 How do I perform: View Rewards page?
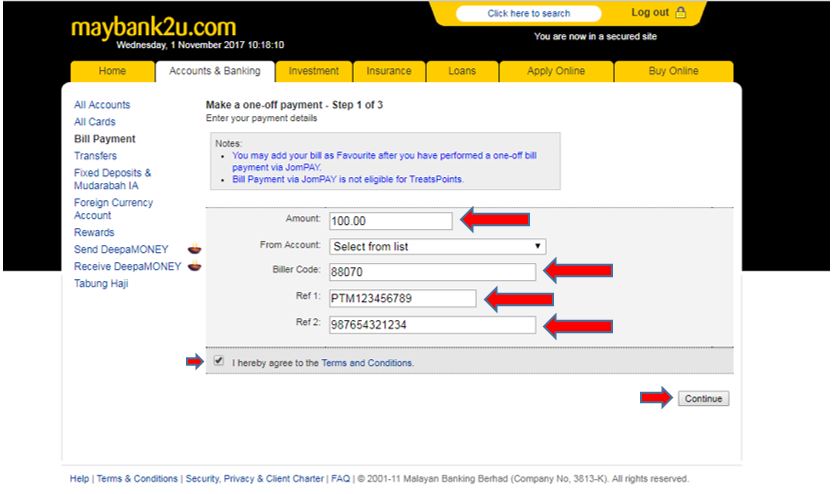click(x=94, y=232)
